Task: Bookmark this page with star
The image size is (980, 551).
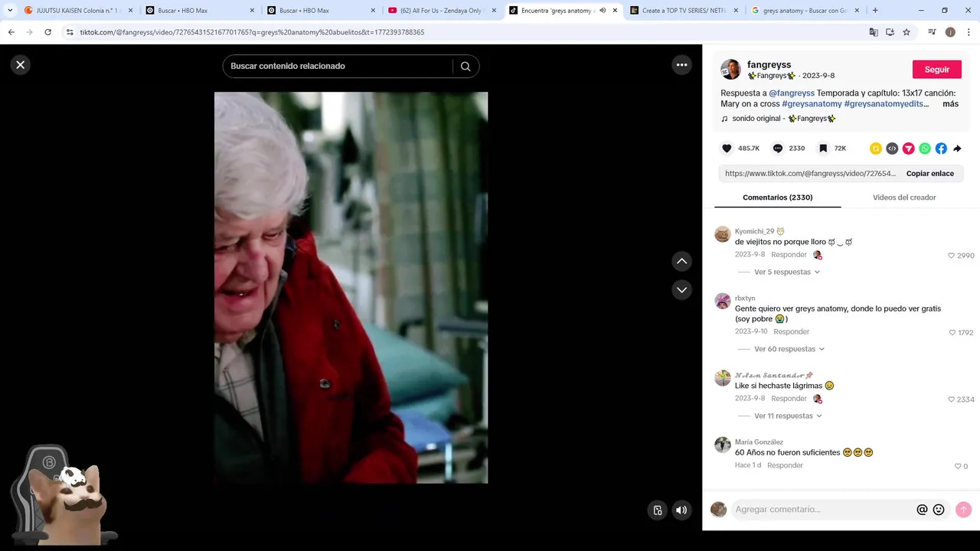Action: [906, 32]
